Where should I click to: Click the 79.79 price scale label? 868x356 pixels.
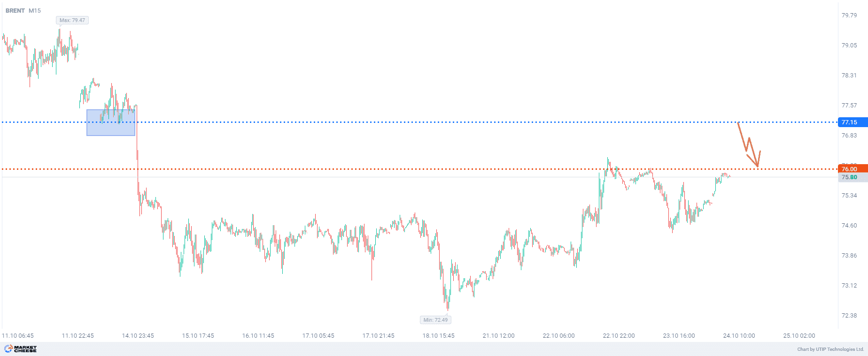tap(849, 15)
